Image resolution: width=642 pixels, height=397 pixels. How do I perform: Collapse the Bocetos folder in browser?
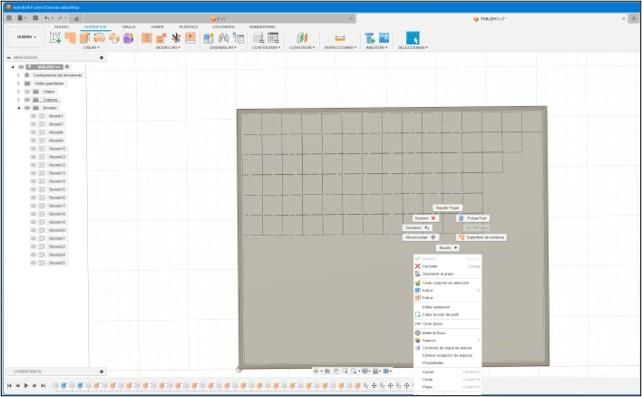(18, 108)
